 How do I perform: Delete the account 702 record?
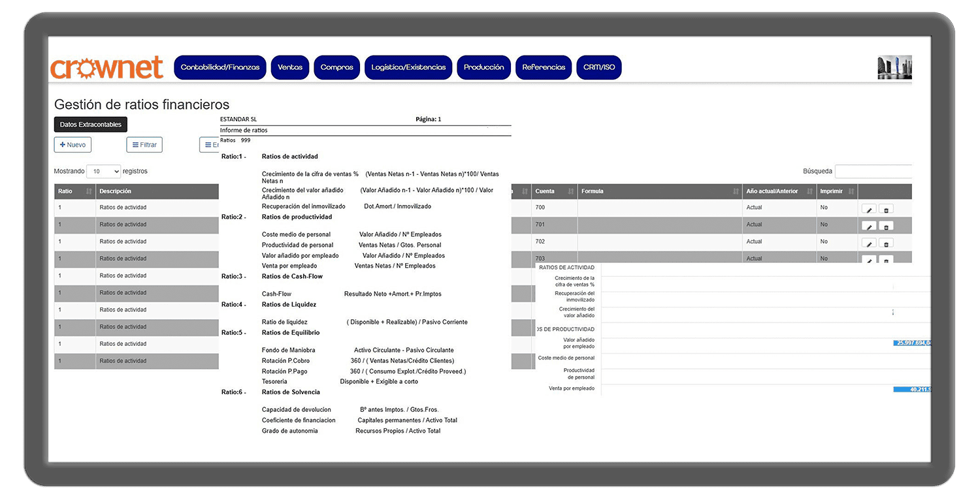886,243
